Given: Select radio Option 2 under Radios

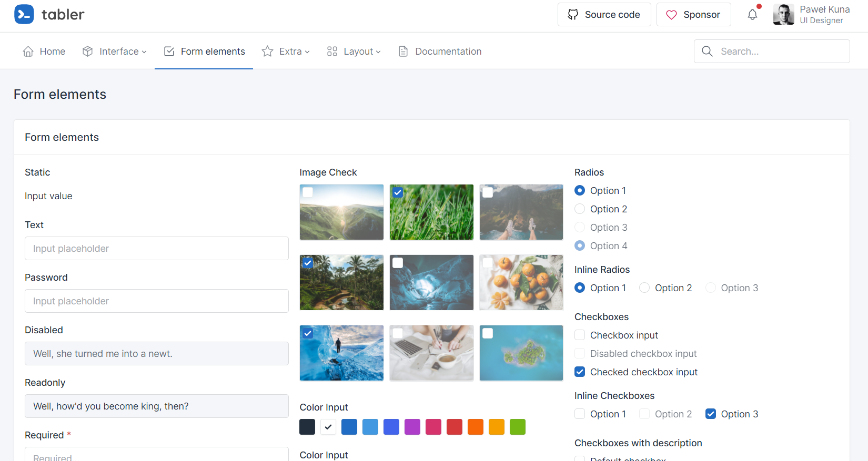Looking at the screenshot, I should (580, 209).
